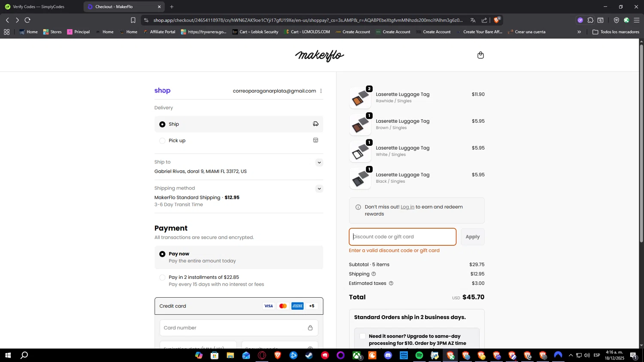Click the Brown luggage tag thumbnail

coord(360,125)
